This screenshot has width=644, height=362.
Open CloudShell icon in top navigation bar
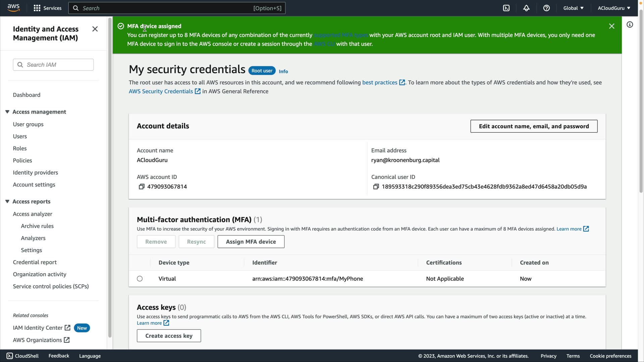tap(506, 8)
